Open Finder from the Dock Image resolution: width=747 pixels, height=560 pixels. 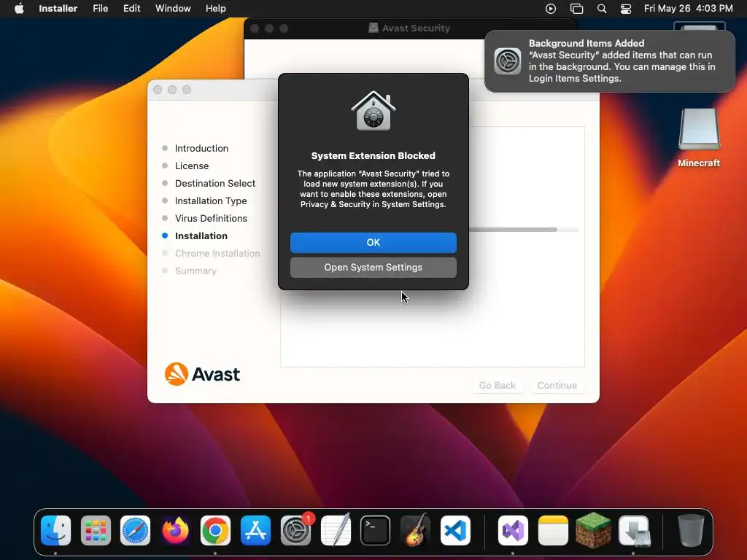pyautogui.click(x=55, y=530)
